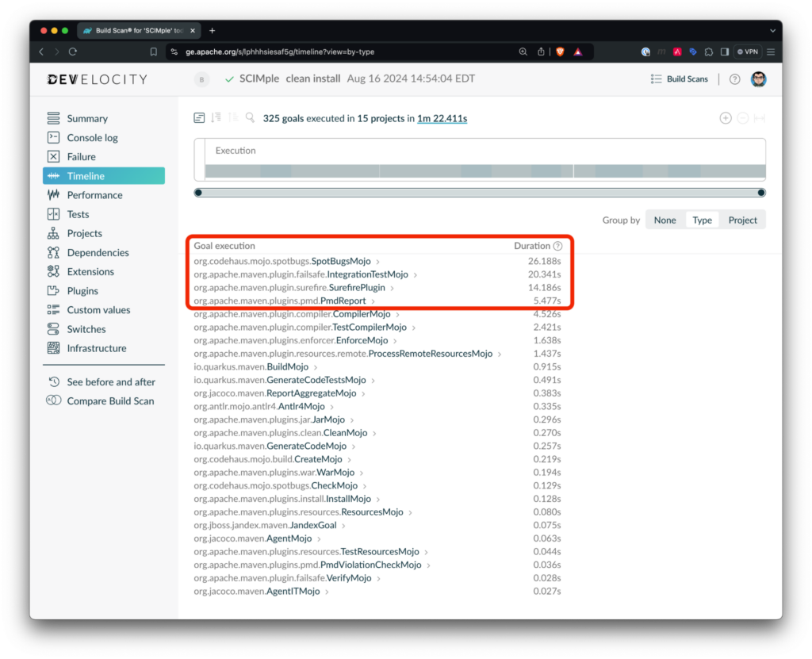This screenshot has height=659, width=812.
Task: Set Group by to None
Action: point(665,220)
